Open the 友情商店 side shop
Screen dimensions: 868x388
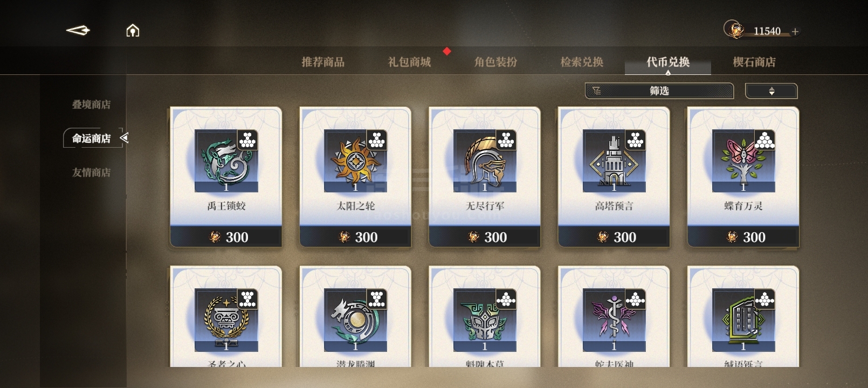92,172
